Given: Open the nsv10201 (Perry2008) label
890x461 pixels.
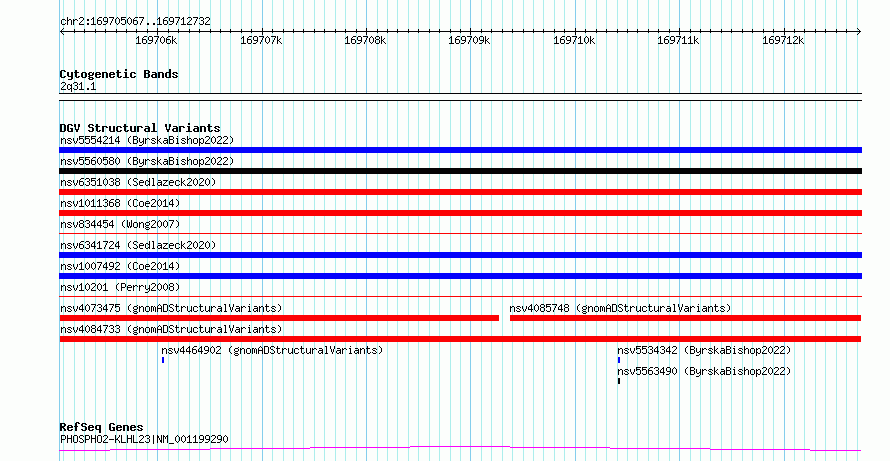Looking at the screenshot, I should 120,287.
